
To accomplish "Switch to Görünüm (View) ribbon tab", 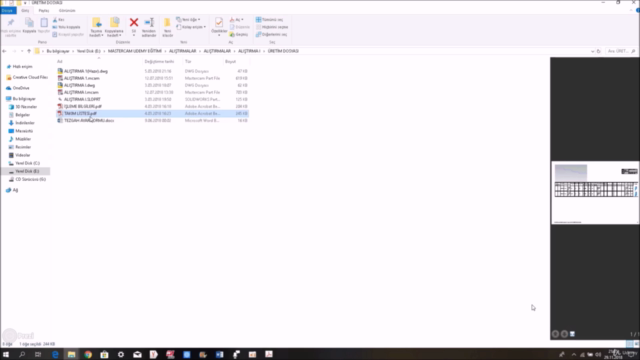I will (67, 11).
